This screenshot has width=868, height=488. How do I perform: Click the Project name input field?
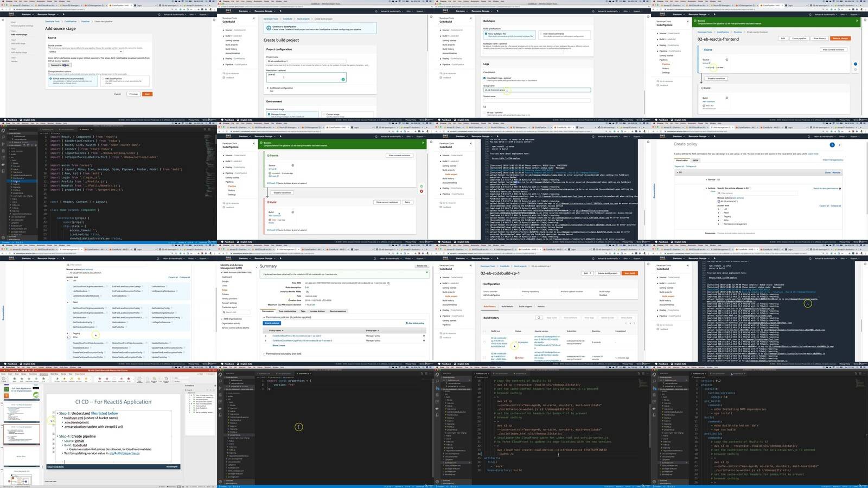coord(306,61)
